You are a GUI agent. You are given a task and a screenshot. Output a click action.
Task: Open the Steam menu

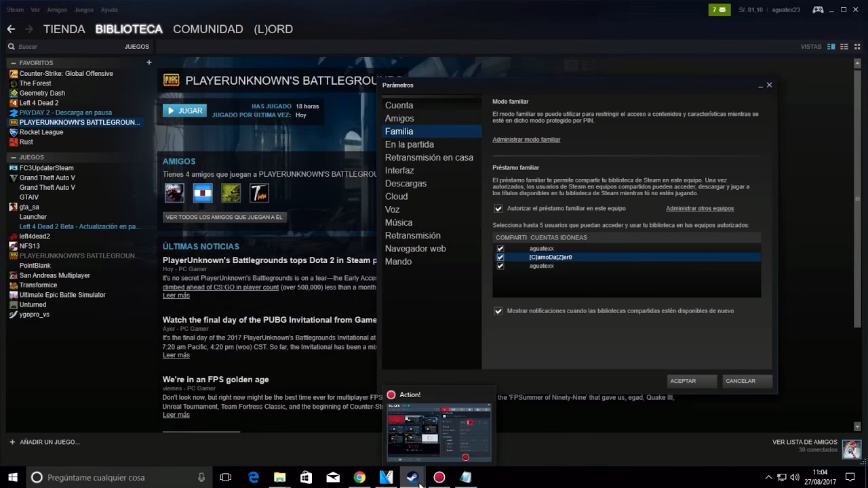15,10
